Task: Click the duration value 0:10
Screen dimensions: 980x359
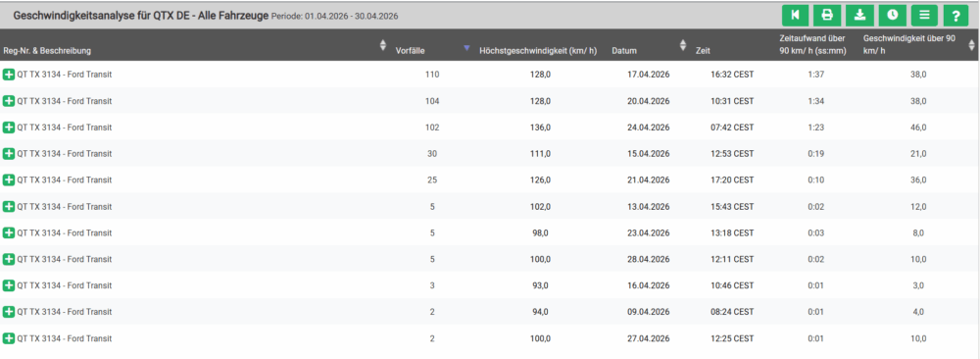Action: pyautogui.click(x=816, y=180)
